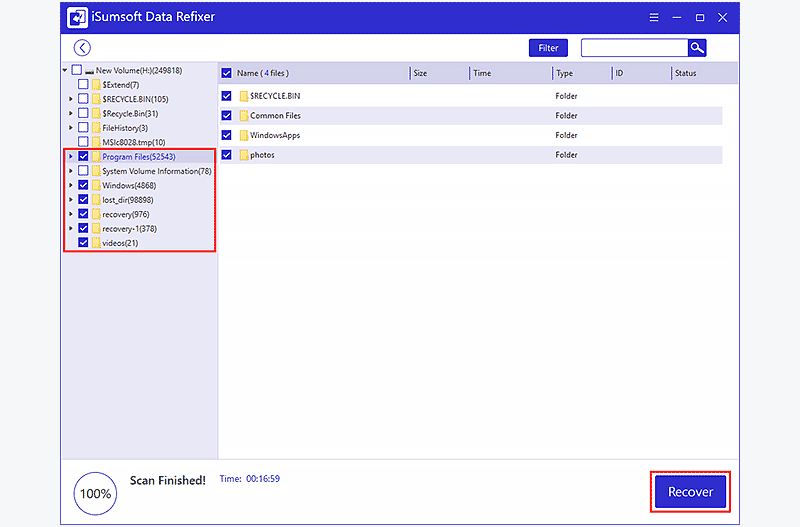Select the recovery-1(378) folder label

click(130, 229)
